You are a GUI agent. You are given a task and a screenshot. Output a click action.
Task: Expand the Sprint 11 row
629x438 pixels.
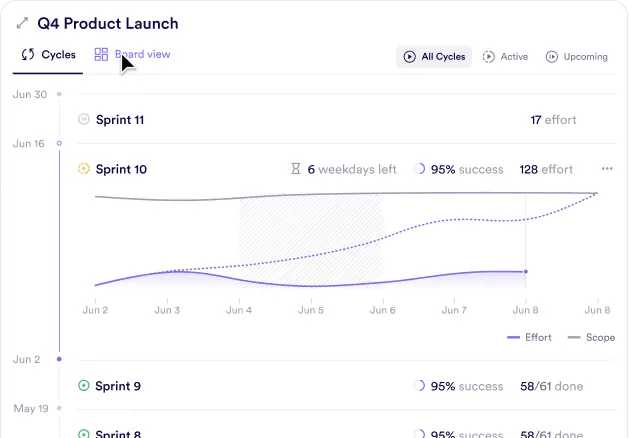point(120,120)
